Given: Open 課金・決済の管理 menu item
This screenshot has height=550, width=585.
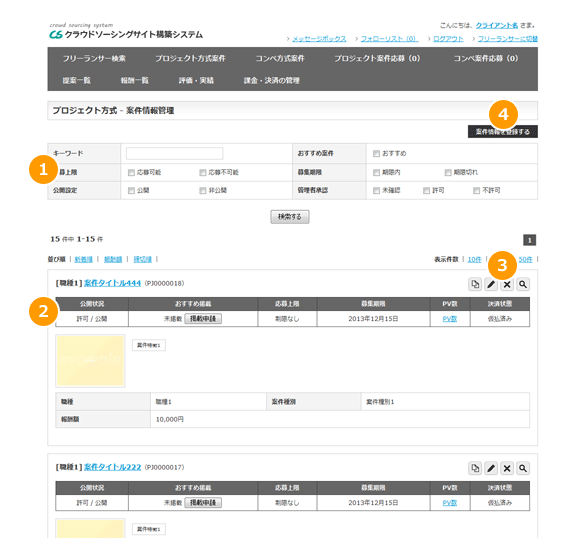Looking at the screenshot, I should pyautogui.click(x=272, y=81).
